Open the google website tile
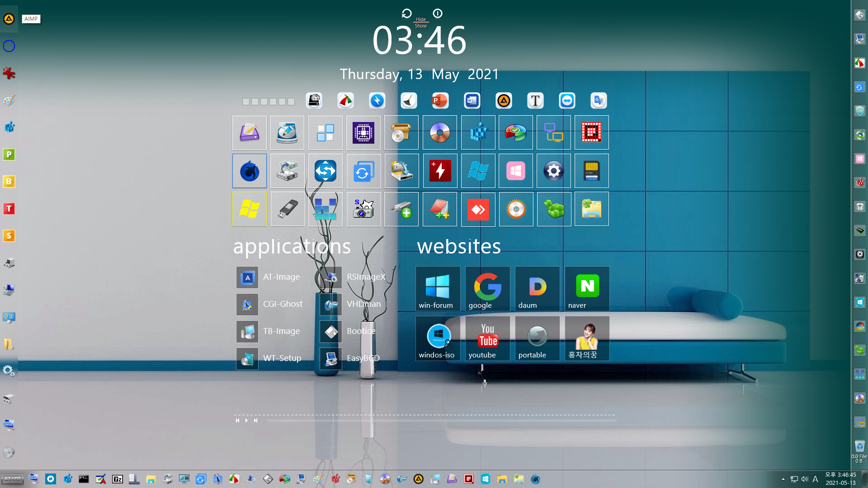The width and height of the screenshot is (868, 488). 487,289
